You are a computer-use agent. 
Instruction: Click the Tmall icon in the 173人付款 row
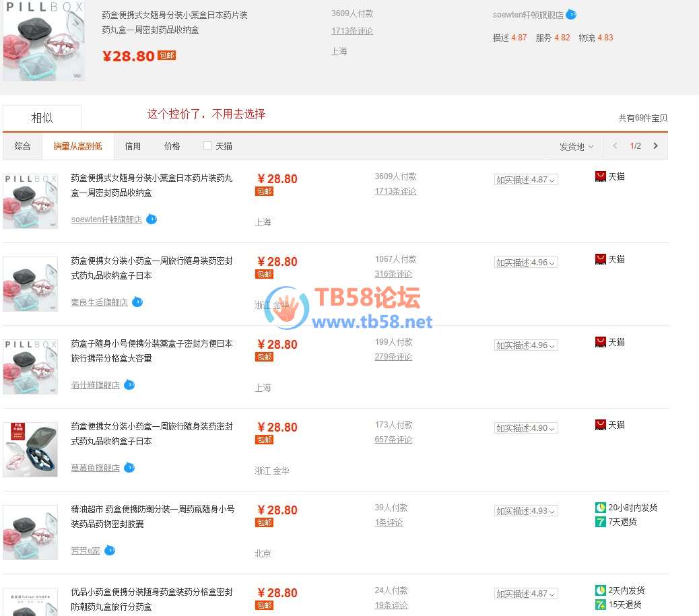[x=601, y=425]
